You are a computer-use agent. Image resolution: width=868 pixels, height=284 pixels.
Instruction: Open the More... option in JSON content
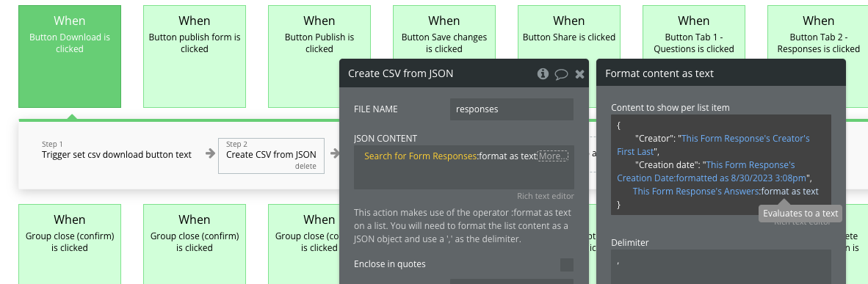[552, 156]
